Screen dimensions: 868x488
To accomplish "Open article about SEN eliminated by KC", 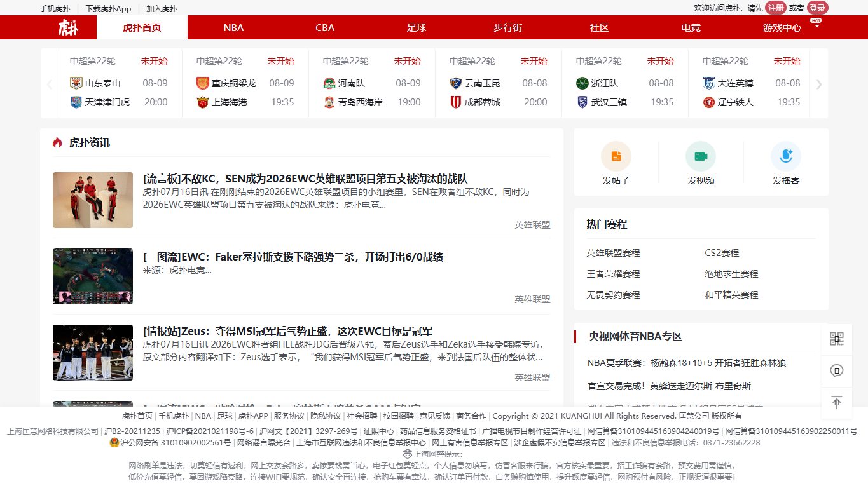I will 305,179.
